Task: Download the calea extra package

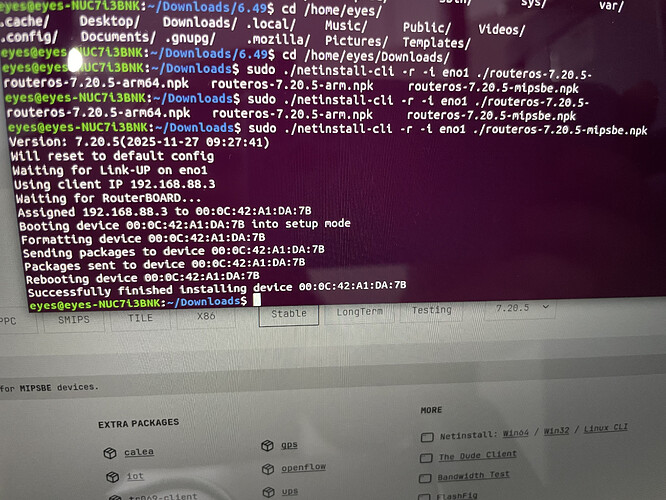Action: tap(139, 452)
